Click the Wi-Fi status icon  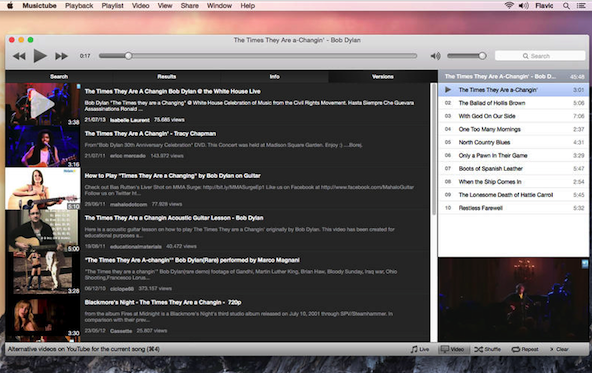509,5
